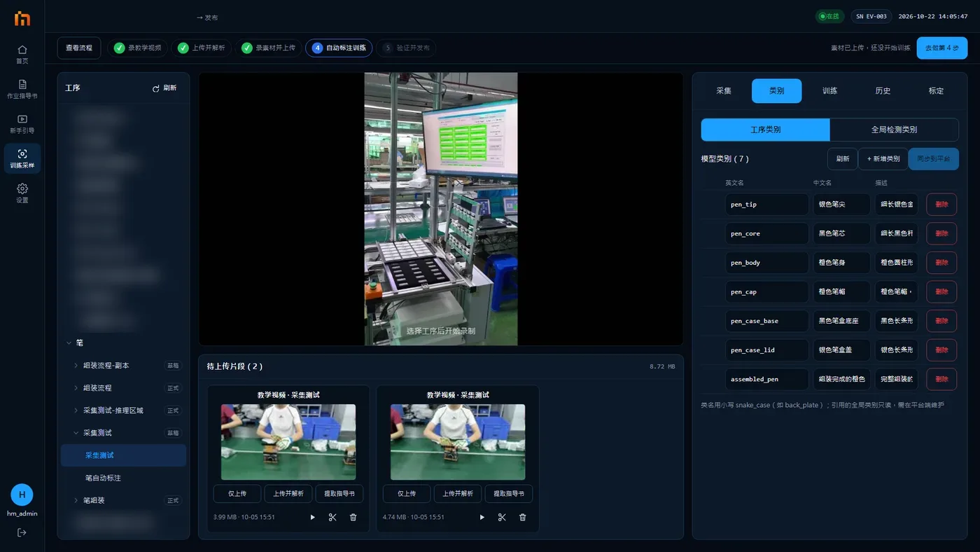Click 刷新 refresh in 工序 panel header
The height and width of the screenshot is (552, 980).
click(x=164, y=88)
